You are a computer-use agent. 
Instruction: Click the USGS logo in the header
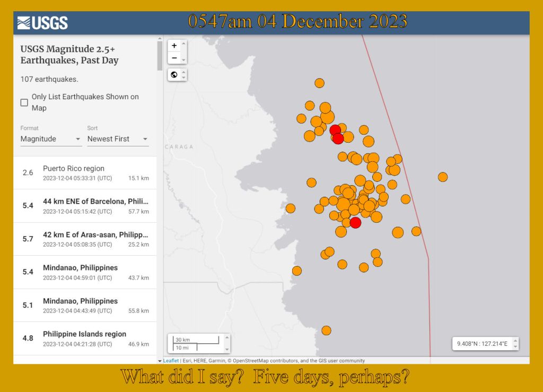[x=42, y=23]
